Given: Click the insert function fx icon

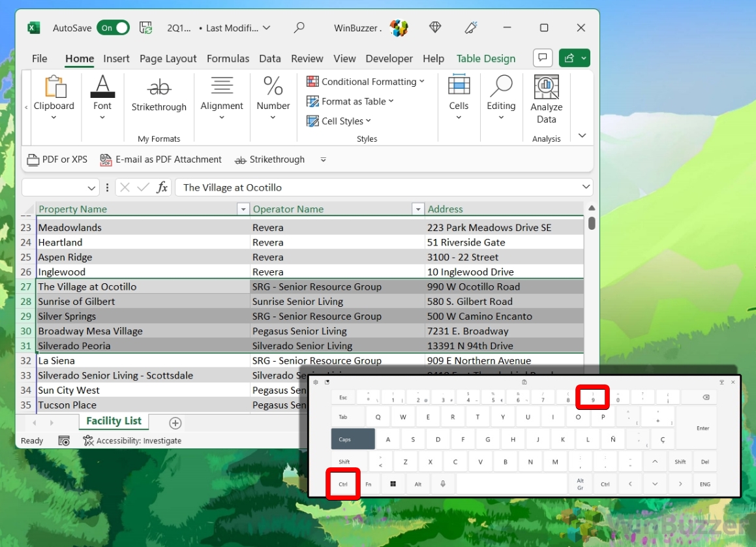Looking at the screenshot, I should coord(162,187).
